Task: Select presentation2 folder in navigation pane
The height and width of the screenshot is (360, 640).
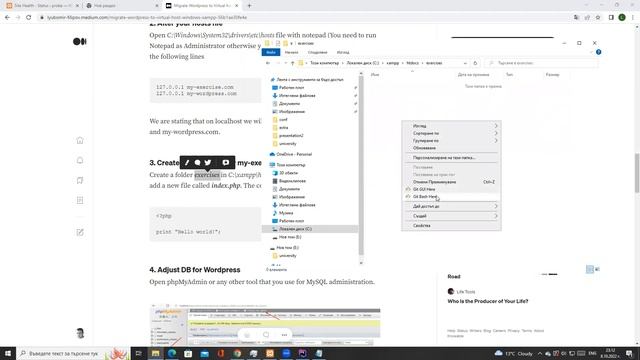Action: 291,136
